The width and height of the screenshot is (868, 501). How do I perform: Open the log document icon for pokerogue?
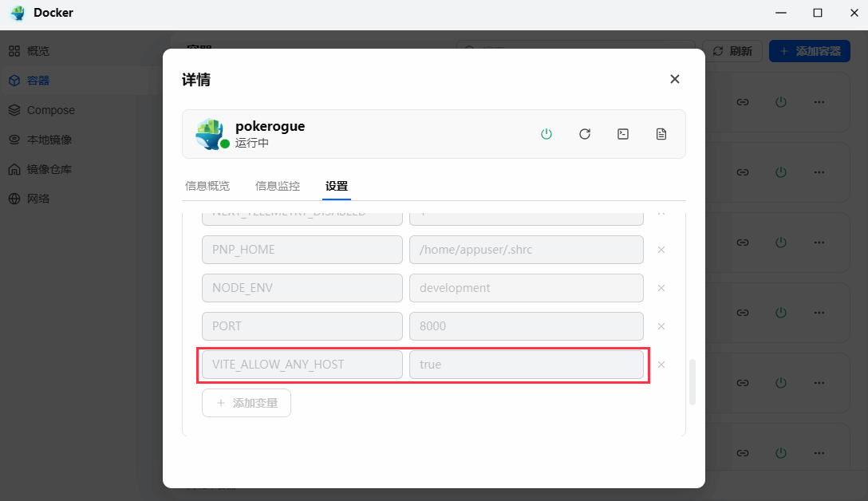[x=661, y=134]
